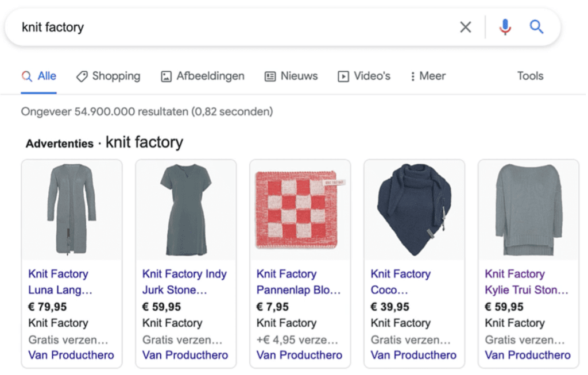Open Knit Factory Indy Jurk Stone… link

pyautogui.click(x=184, y=281)
